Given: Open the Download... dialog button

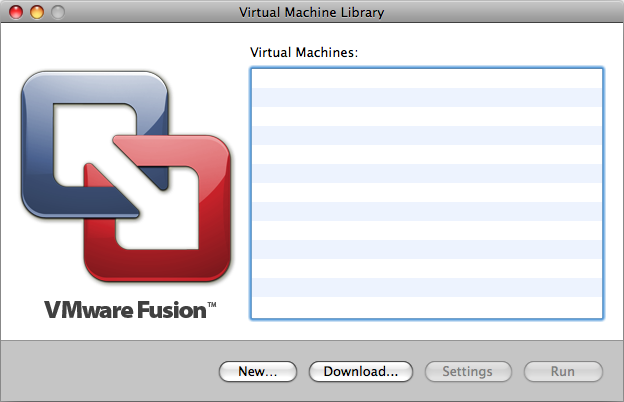Looking at the screenshot, I should point(361,371).
